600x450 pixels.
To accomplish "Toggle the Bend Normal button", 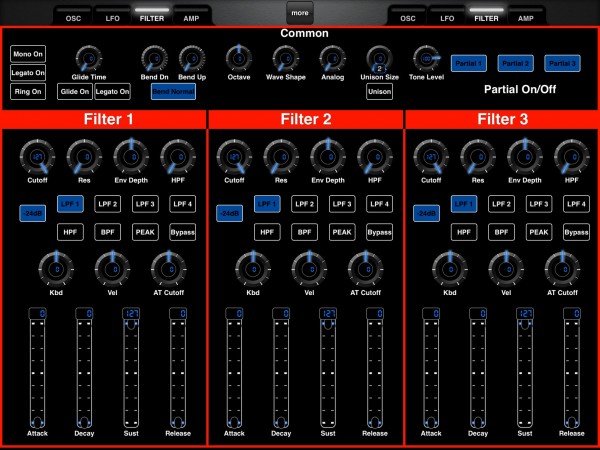I will pos(173,91).
